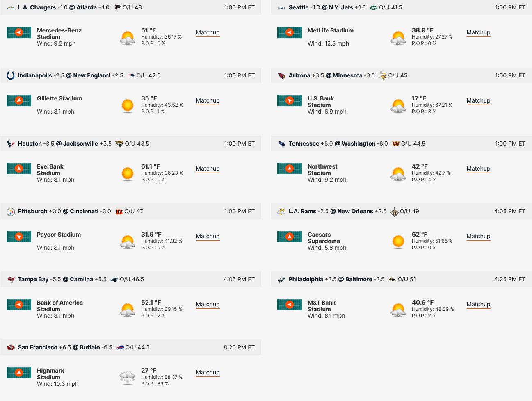
Task: Click the Paycor Stadium wind field icon
Action: tap(19, 237)
